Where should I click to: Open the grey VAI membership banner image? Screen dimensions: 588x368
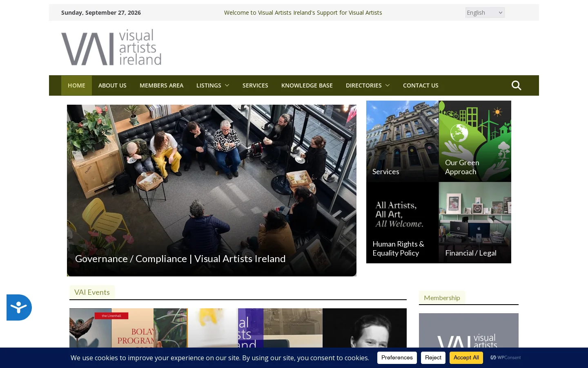point(469,330)
